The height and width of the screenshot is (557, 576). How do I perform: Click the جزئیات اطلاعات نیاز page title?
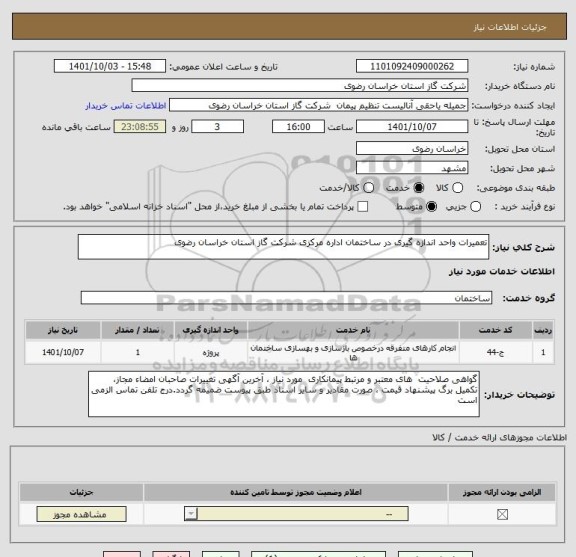click(510, 27)
